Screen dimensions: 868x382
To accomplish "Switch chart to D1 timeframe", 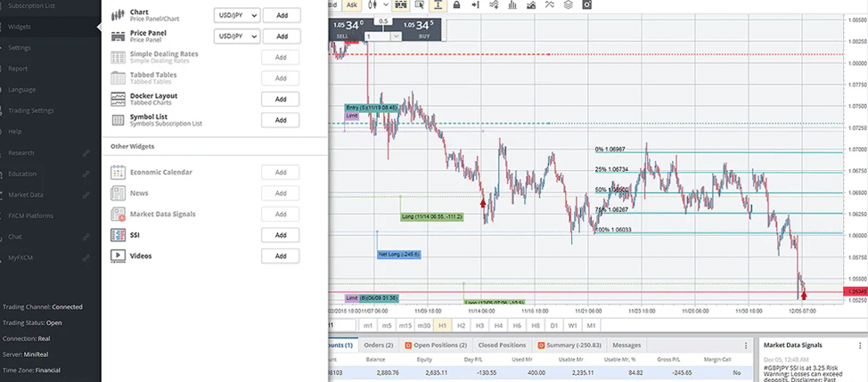I will coord(554,326).
